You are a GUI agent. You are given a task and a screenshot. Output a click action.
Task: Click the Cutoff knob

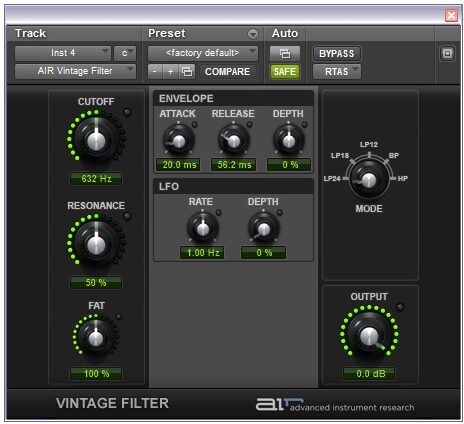[96, 139]
